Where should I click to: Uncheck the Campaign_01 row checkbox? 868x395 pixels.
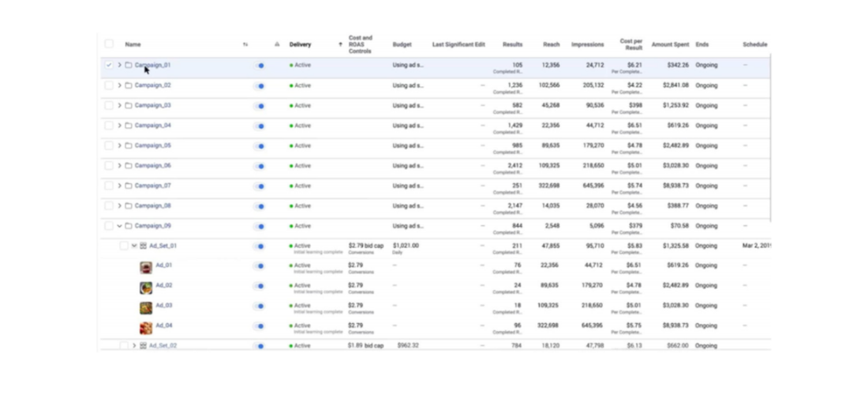pyautogui.click(x=109, y=66)
